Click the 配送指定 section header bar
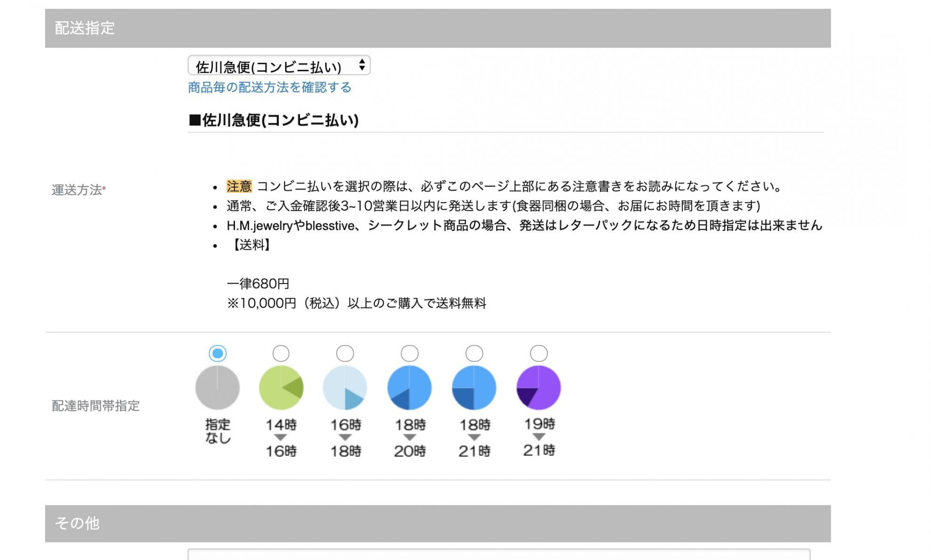 click(438, 28)
